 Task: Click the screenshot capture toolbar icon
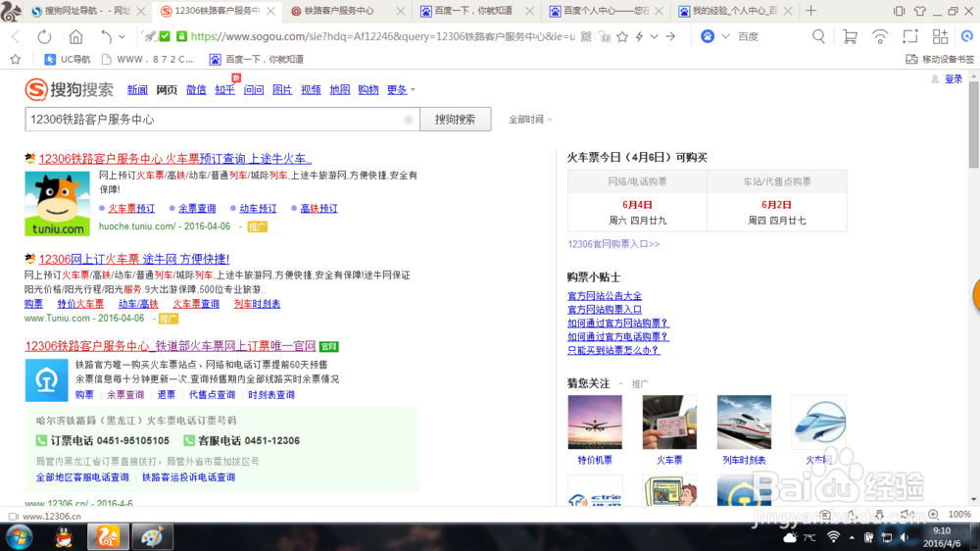(x=910, y=37)
